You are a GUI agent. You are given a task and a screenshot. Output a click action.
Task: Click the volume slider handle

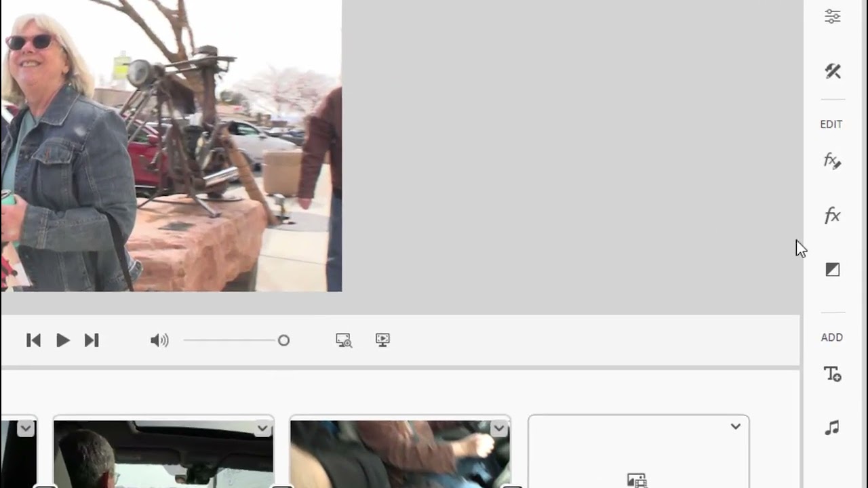tap(283, 340)
